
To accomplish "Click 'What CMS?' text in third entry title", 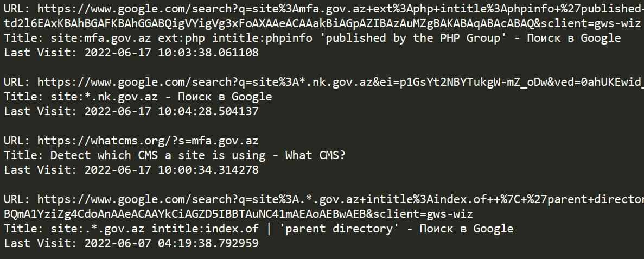I will tap(315, 155).
